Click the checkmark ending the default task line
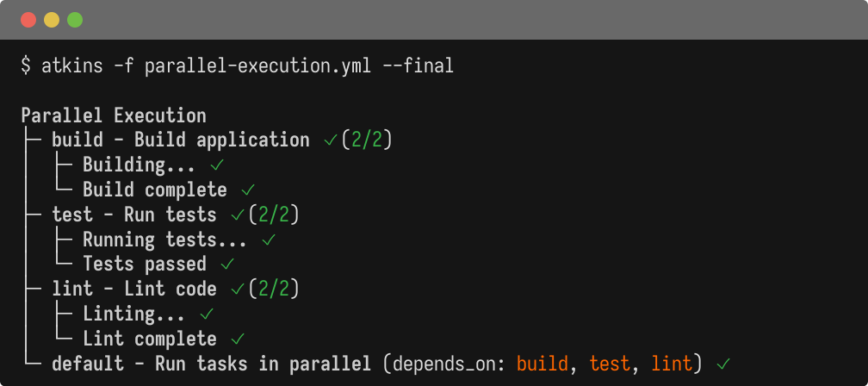Screen dimensions: 868x386 click(723, 364)
